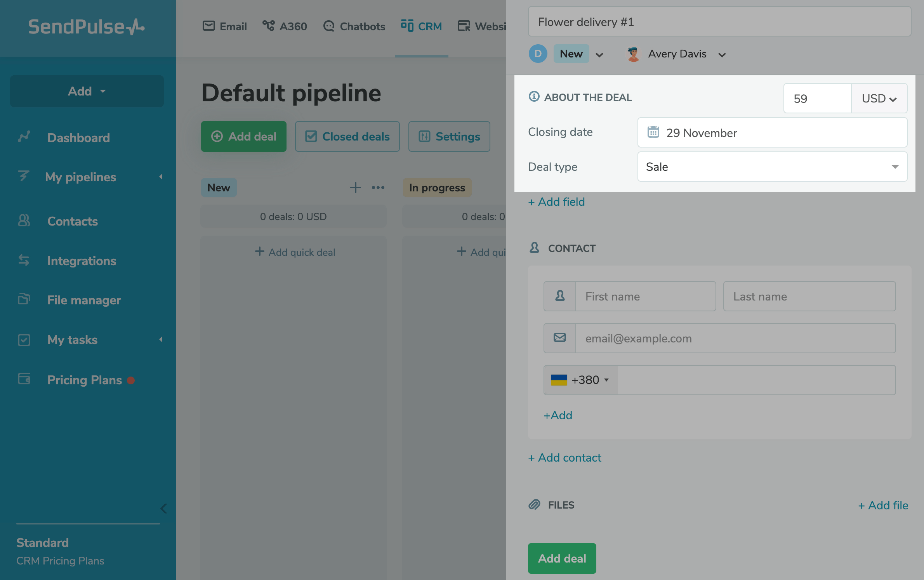The image size is (924, 580).
Task: Open the +380 country code selector
Action: [580, 380]
